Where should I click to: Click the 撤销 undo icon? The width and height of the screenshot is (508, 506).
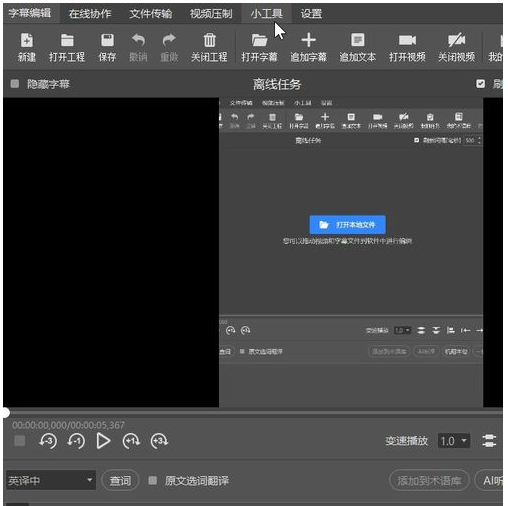(x=138, y=47)
